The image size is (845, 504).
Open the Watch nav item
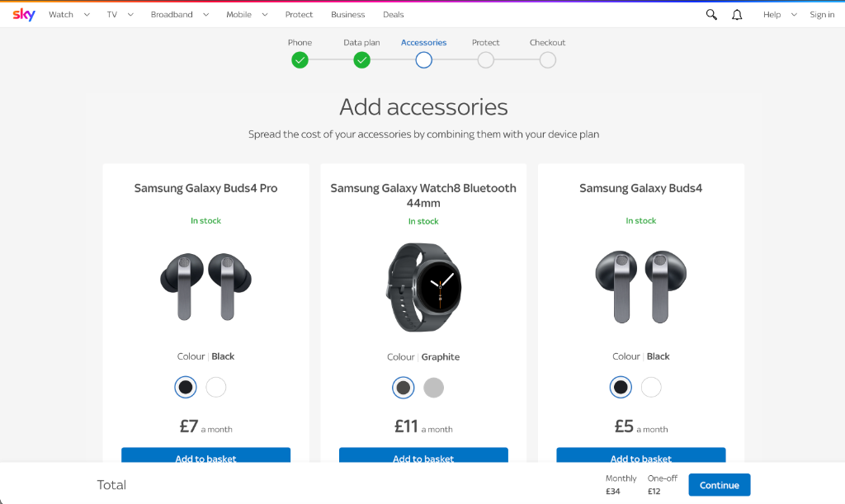[x=61, y=15]
